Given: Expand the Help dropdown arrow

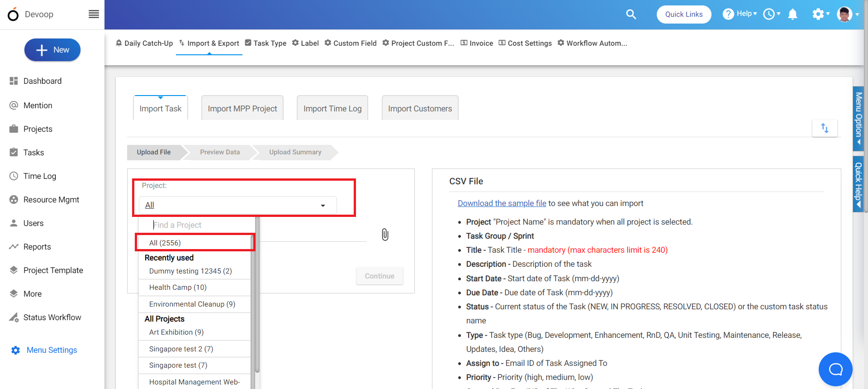Looking at the screenshot, I should (755, 14).
